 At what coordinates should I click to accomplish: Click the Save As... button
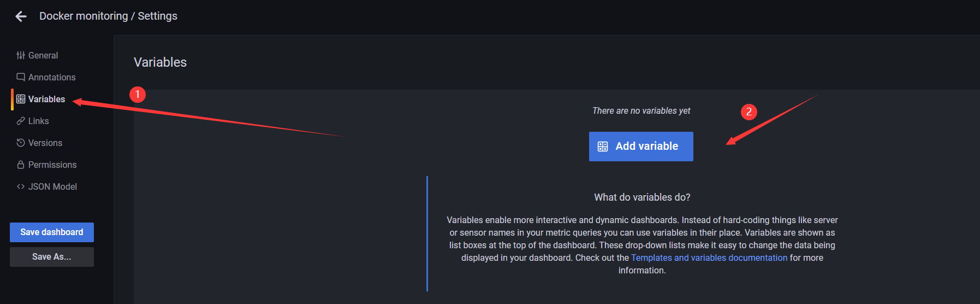pos(52,257)
